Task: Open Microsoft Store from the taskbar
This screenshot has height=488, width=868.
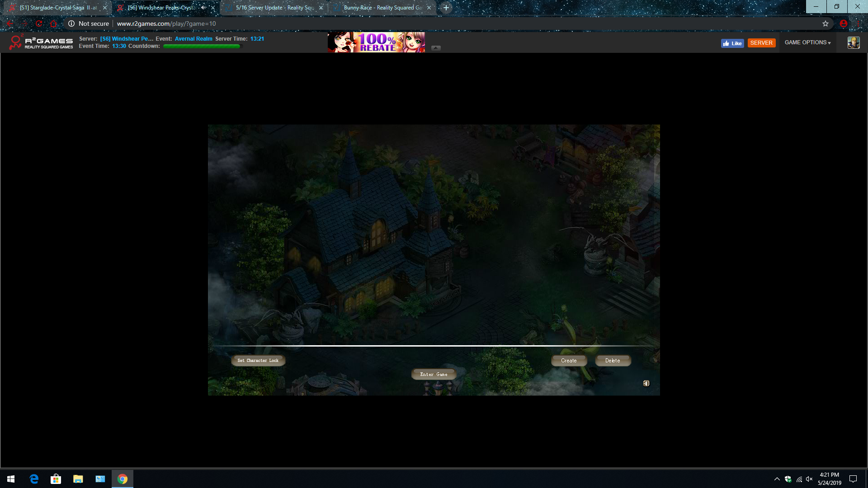Action: tap(56, 479)
